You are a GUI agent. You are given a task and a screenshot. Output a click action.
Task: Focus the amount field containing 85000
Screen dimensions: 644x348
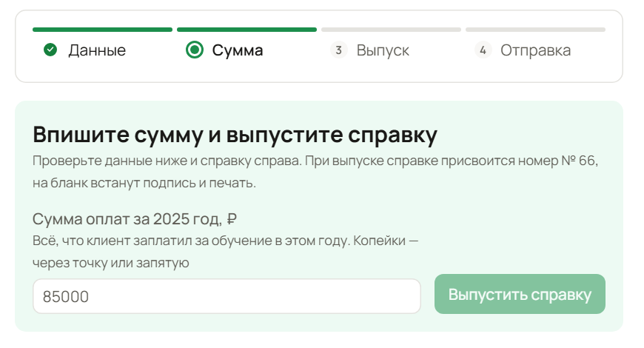pos(227,296)
